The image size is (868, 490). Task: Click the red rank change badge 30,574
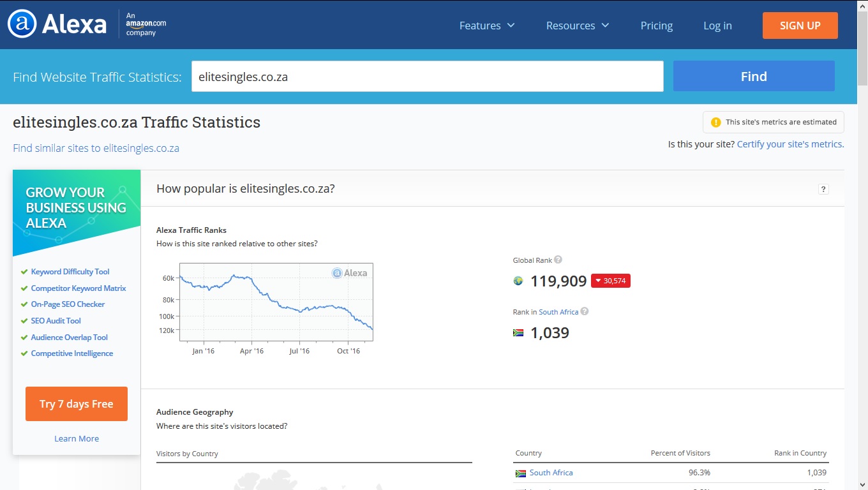coord(611,281)
